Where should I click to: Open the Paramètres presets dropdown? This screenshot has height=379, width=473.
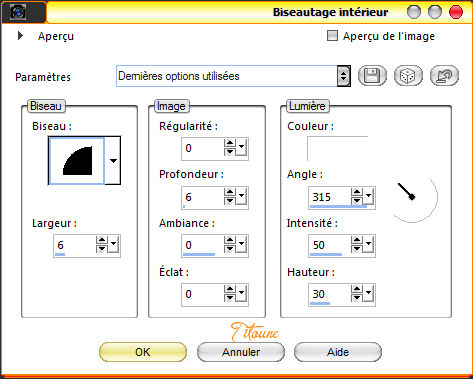click(343, 76)
